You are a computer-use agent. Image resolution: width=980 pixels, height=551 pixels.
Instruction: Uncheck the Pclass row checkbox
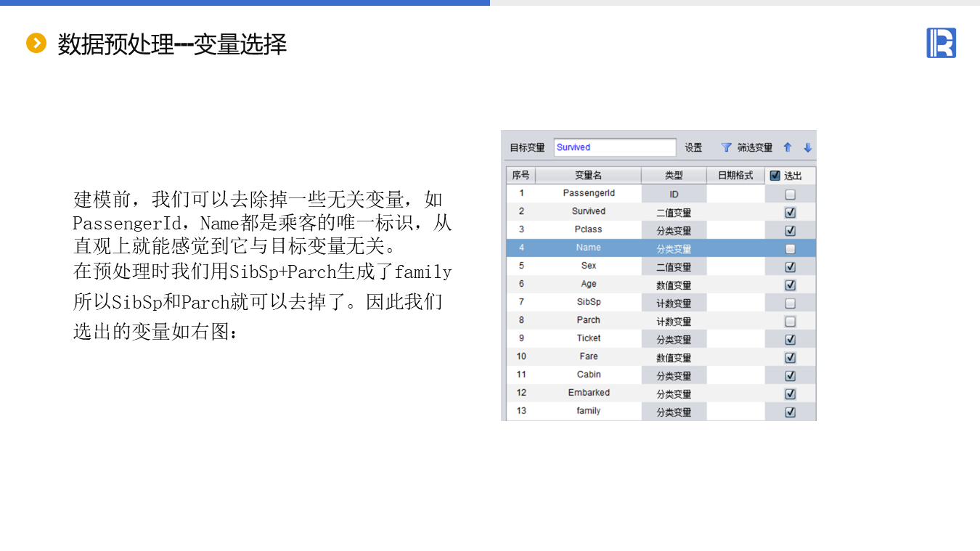coord(791,231)
